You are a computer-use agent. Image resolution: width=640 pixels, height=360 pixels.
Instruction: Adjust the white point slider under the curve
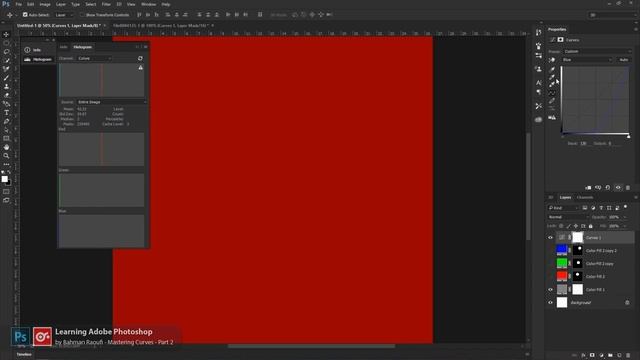coord(629,136)
